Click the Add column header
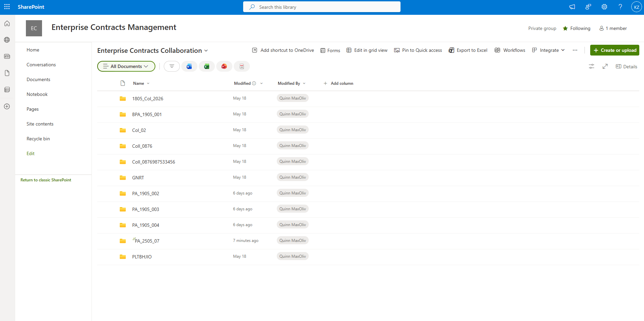The image size is (644, 321). [x=338, y=83]
